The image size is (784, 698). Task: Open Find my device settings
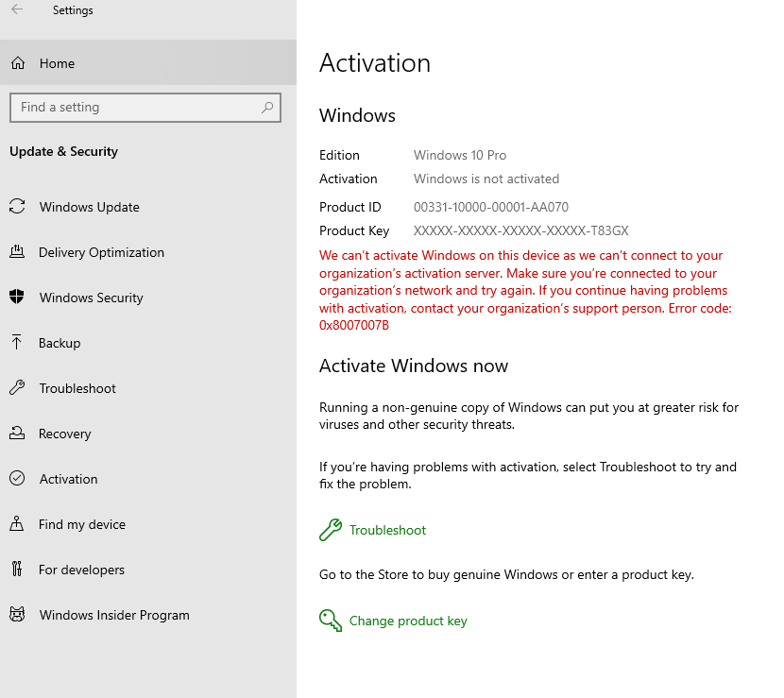point(148,524)
